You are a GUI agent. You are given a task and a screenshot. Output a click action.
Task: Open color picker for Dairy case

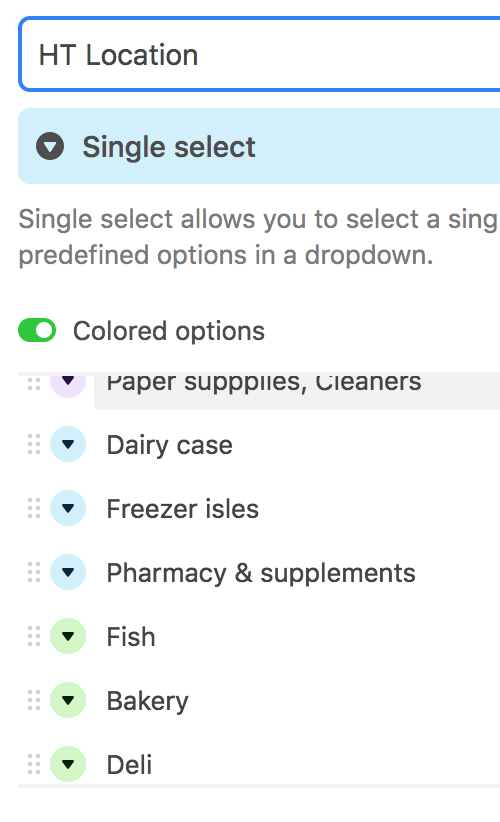tap(68, 445)
